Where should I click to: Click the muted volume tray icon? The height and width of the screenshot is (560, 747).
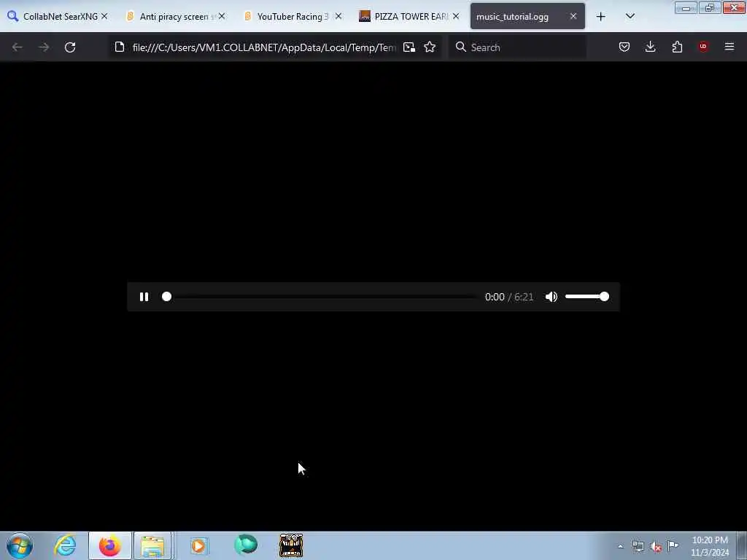pyautogui.click(x=656, y=546)
